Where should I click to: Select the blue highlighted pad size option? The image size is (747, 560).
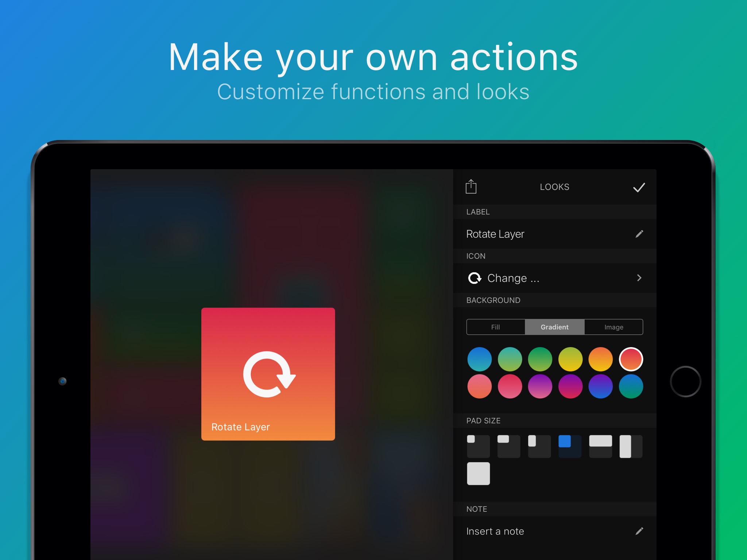click(x=570, y=446)
